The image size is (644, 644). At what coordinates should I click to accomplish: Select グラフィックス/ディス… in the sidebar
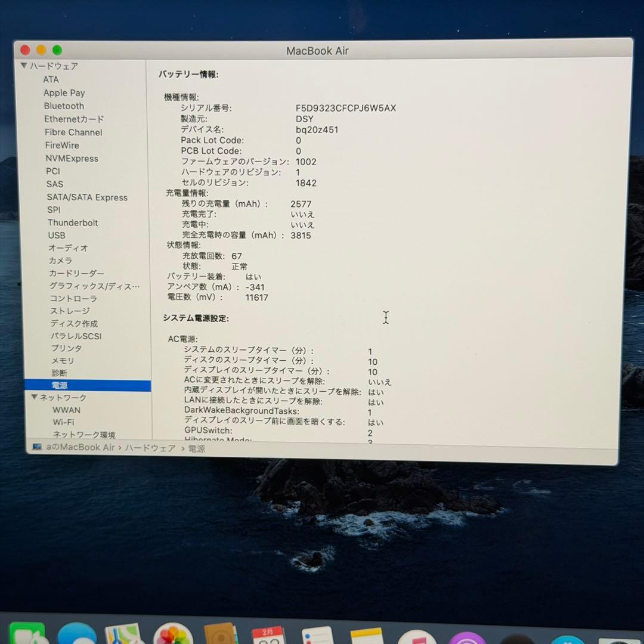[x=94, y=286]
